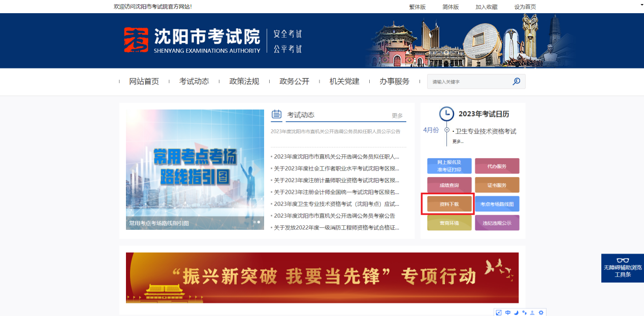Toggle the IME 中 Chinese/English mode
Viewport: 644px width, 316px height.
point(508,312)
